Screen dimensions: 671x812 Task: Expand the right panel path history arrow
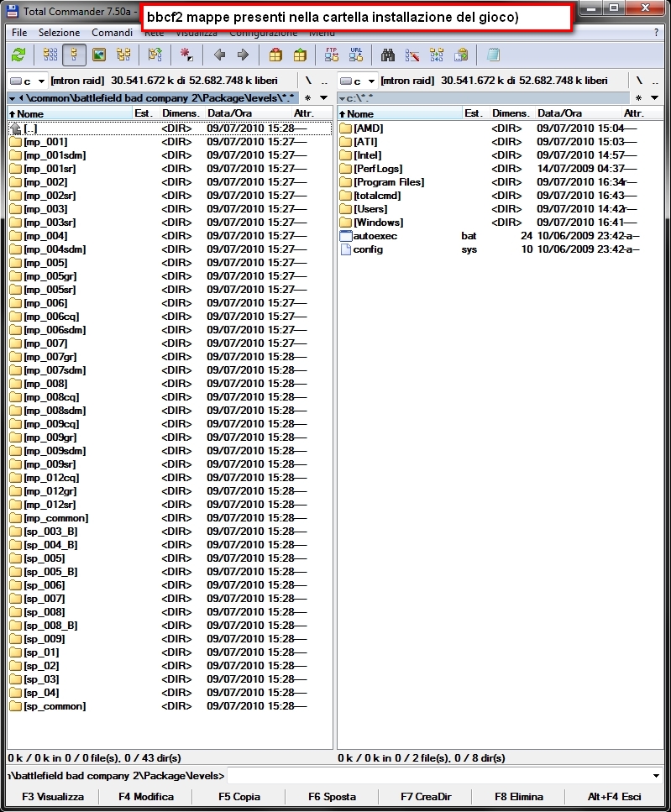(x=654, y=98)
